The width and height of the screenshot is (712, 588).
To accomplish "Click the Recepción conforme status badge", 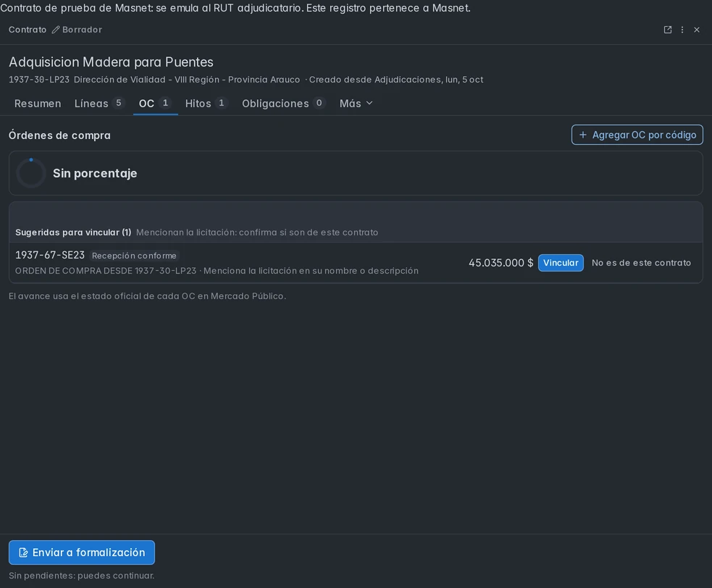I will coord(134,256).
